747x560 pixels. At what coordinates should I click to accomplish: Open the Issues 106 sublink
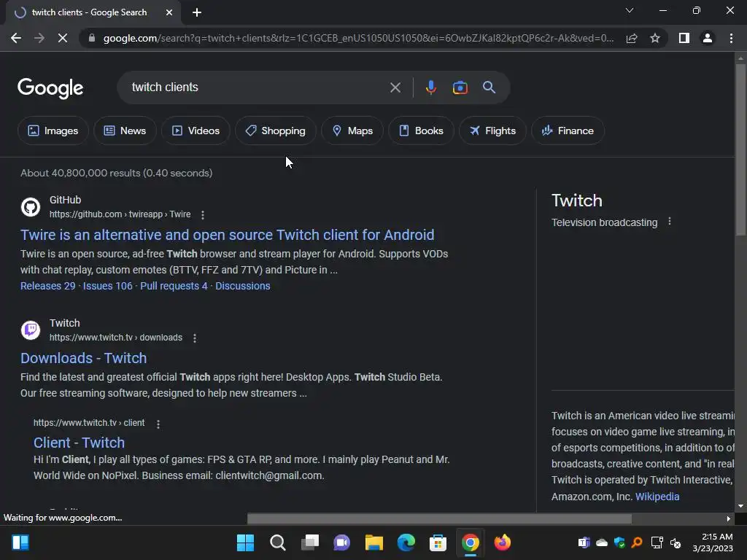pyautogui.click(x=108, y=286)
